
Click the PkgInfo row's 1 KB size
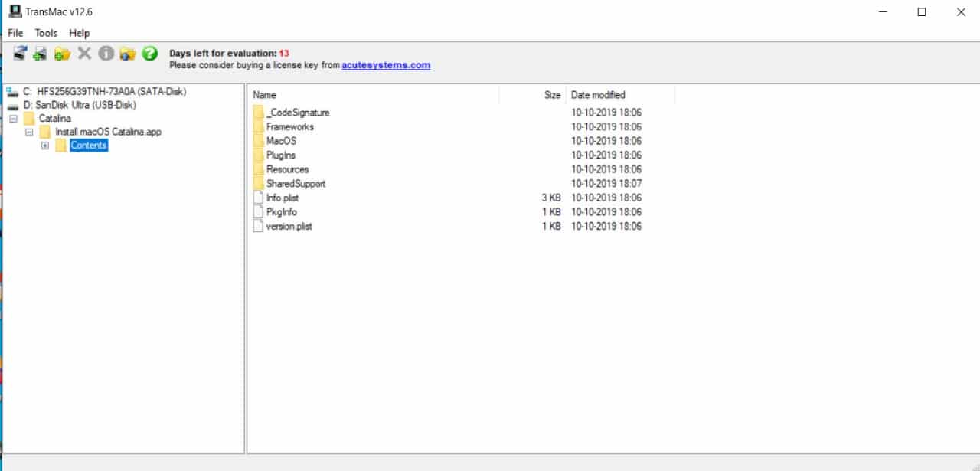[x=551, y=212]
